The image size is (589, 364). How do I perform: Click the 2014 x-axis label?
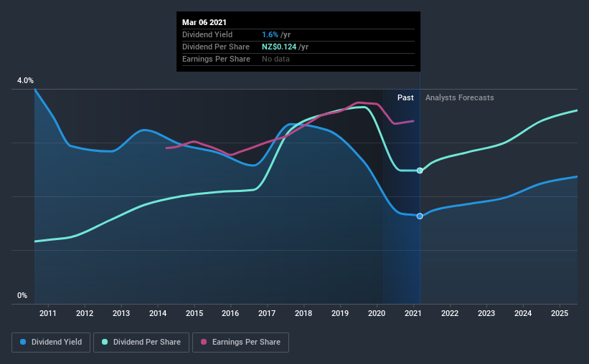point(158,313)
